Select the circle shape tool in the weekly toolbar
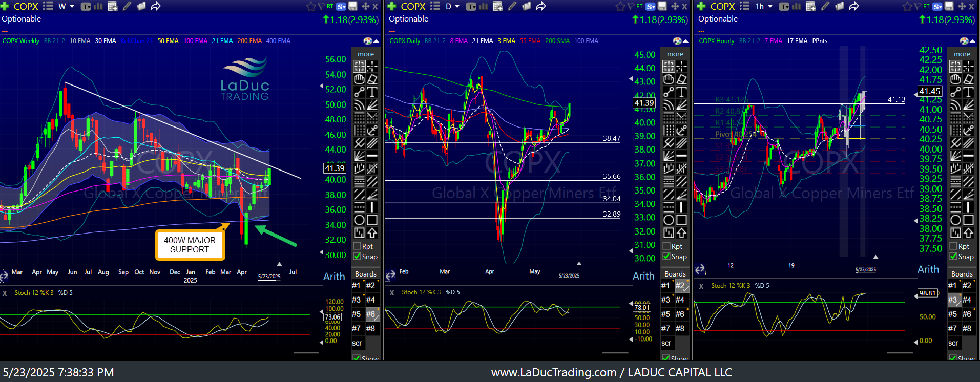Screen dimensions: 980x382 tap(359, 220)
